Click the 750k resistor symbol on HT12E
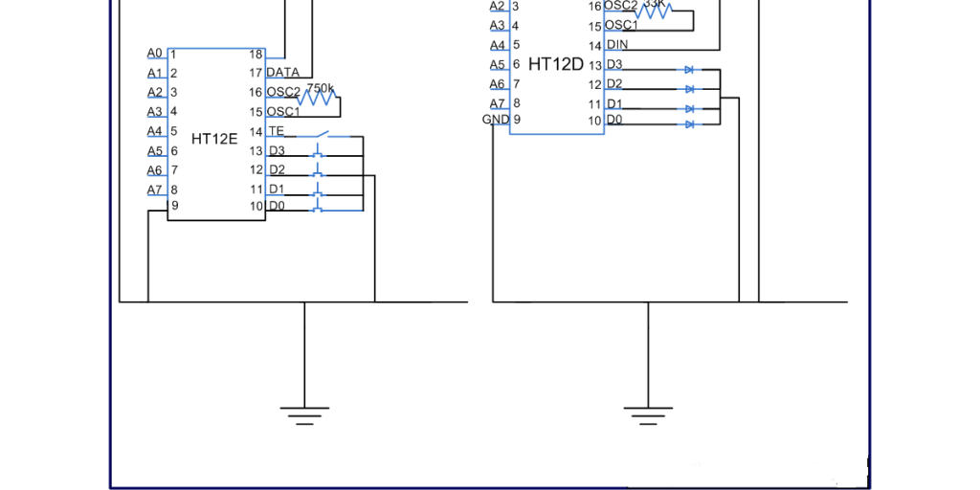980x490 pixels. (x=316, y=99)
